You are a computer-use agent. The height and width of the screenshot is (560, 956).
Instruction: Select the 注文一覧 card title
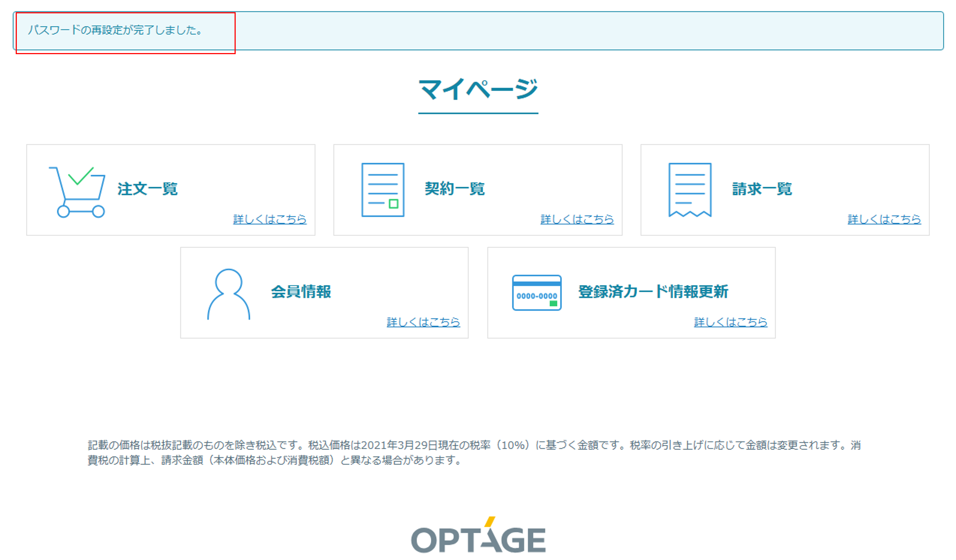coord(147,189)
